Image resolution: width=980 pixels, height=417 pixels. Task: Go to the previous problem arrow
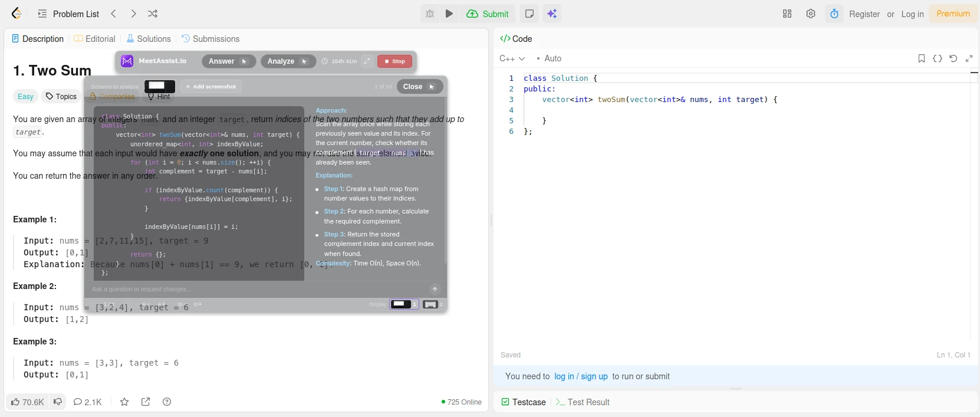pos(114,14)
